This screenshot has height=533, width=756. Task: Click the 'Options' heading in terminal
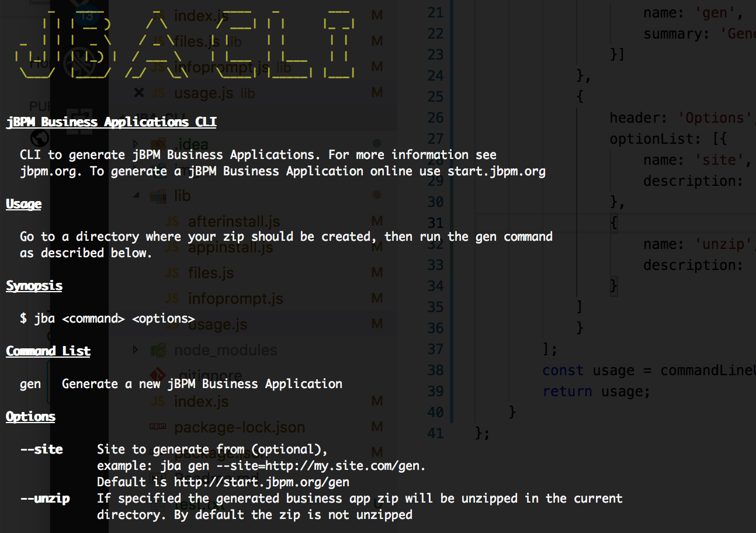point(30,417)
